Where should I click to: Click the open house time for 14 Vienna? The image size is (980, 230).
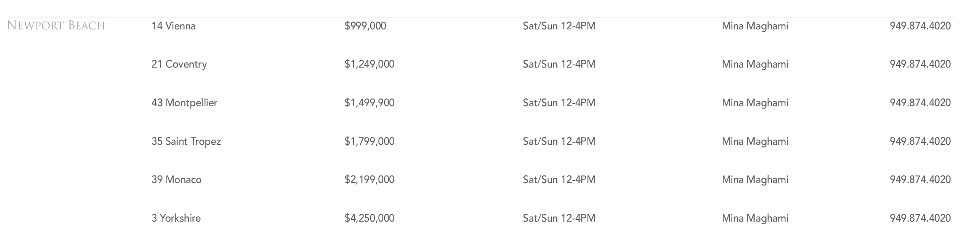click(x=559, y=26)
